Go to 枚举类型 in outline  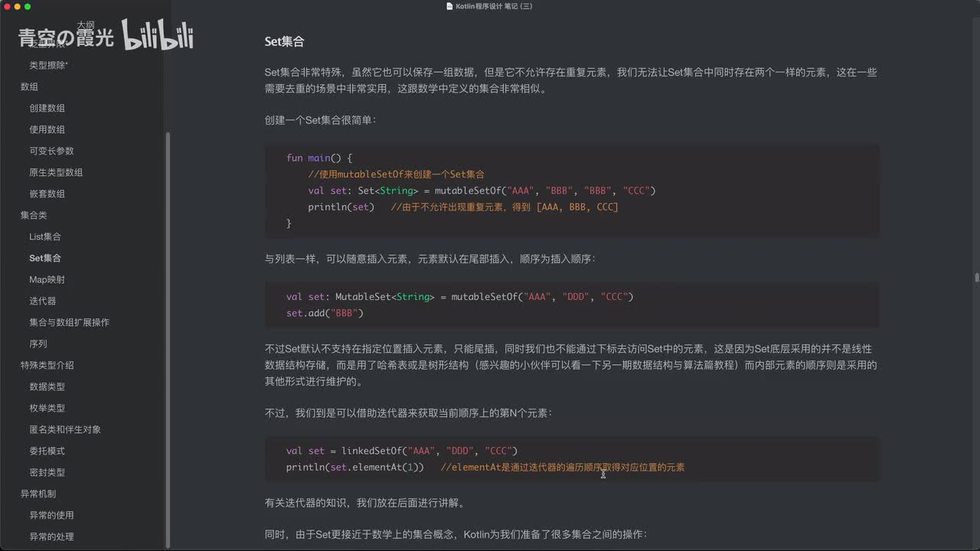47,408
